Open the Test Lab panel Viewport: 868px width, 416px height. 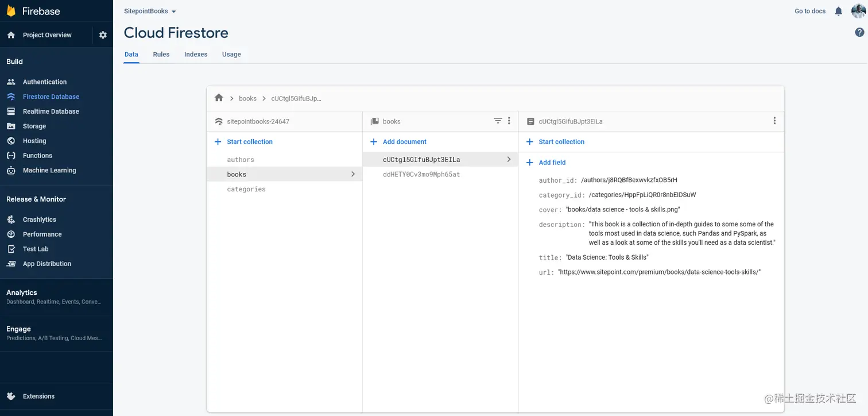pos(35,249)
